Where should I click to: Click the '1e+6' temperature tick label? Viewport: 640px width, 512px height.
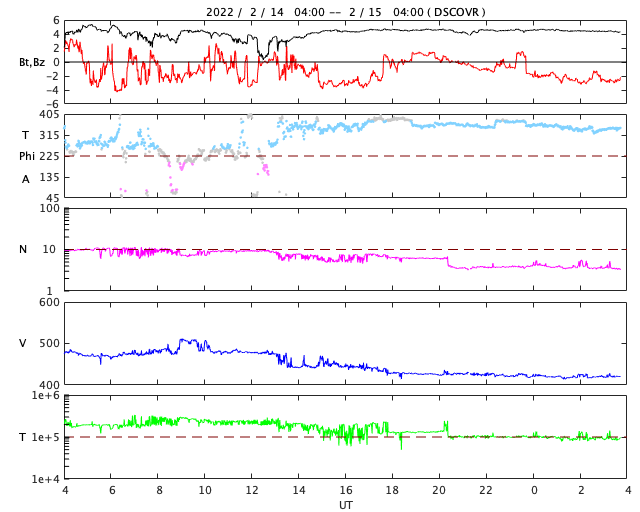click(x=46, y=395)
